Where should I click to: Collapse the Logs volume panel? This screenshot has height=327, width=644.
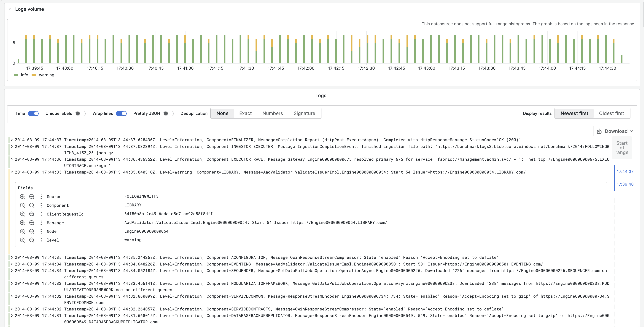(x=10, y=9)
